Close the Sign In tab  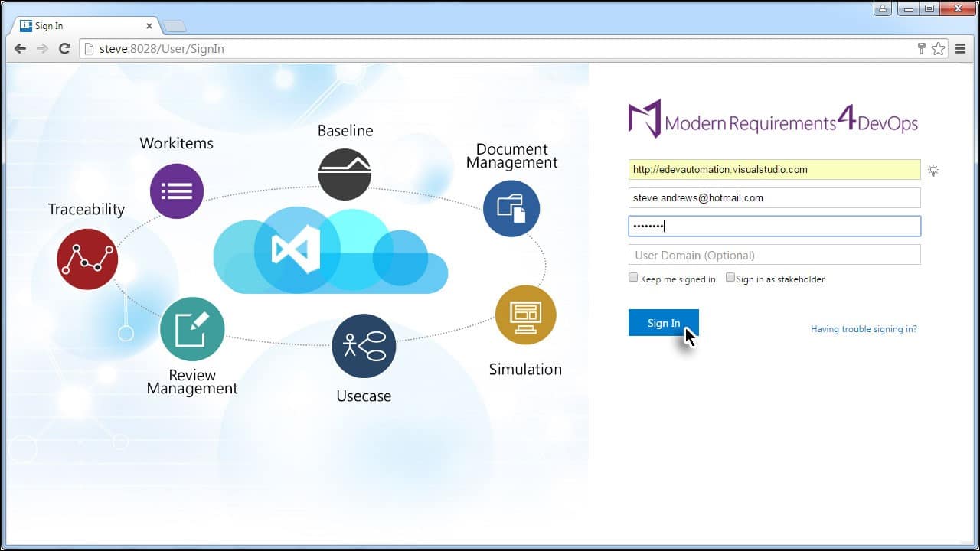149,26
